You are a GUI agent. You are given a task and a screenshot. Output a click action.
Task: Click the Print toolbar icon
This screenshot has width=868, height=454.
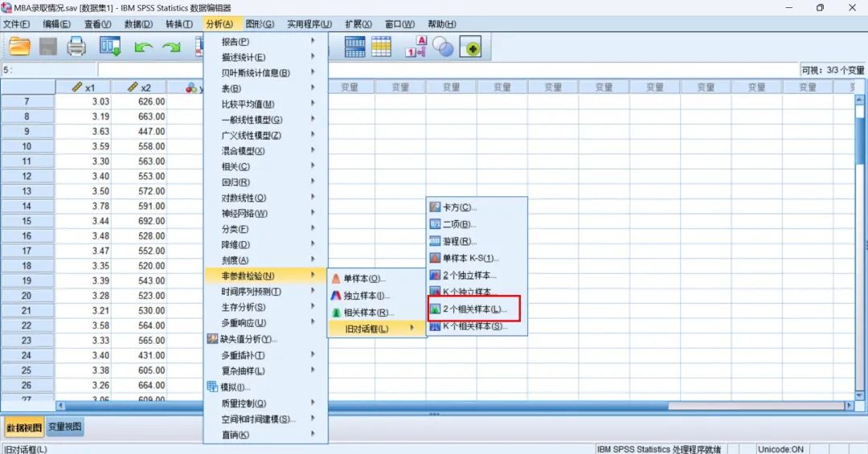pyautogui.click(x=76, y=47)
